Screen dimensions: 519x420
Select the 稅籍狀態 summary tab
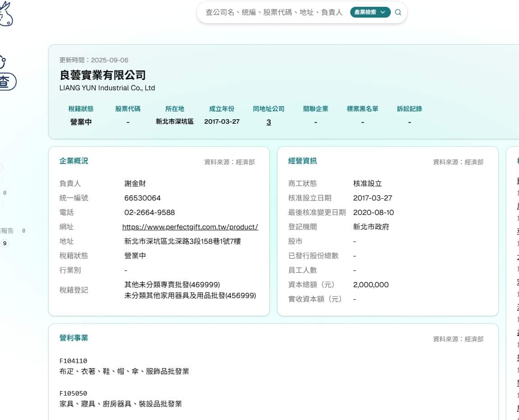[x=81, y=108]
